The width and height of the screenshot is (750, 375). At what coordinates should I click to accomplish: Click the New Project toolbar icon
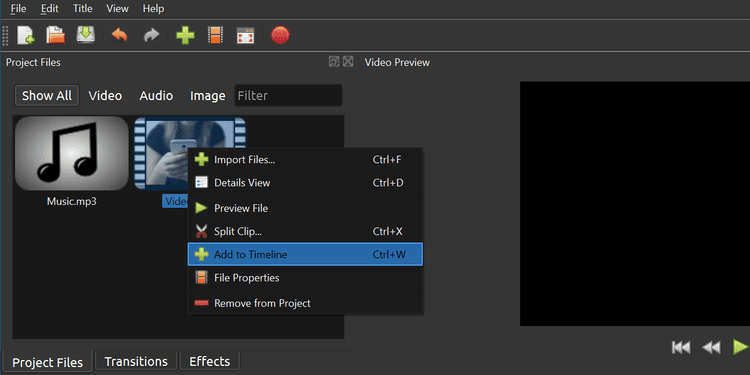[x=26, y=35]
